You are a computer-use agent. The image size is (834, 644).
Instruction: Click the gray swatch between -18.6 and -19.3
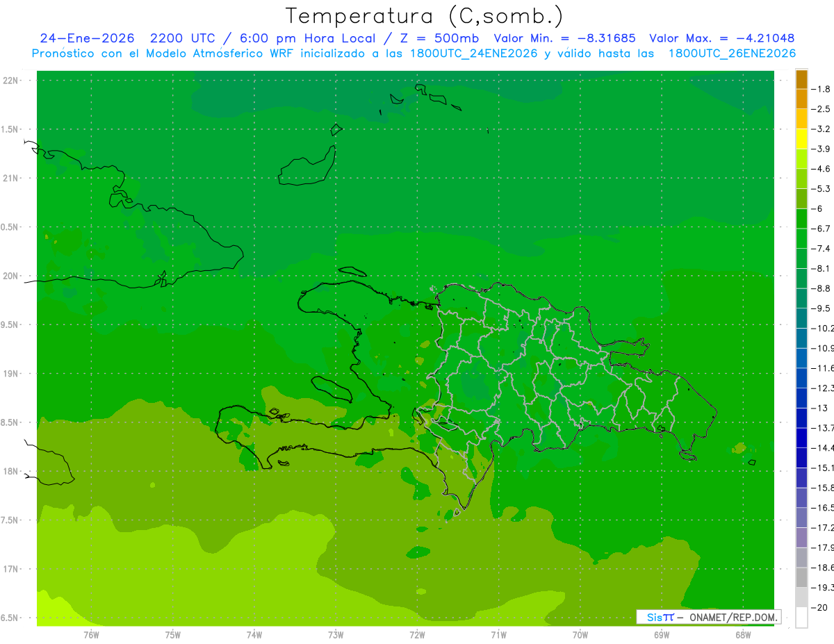click(801, 577)
